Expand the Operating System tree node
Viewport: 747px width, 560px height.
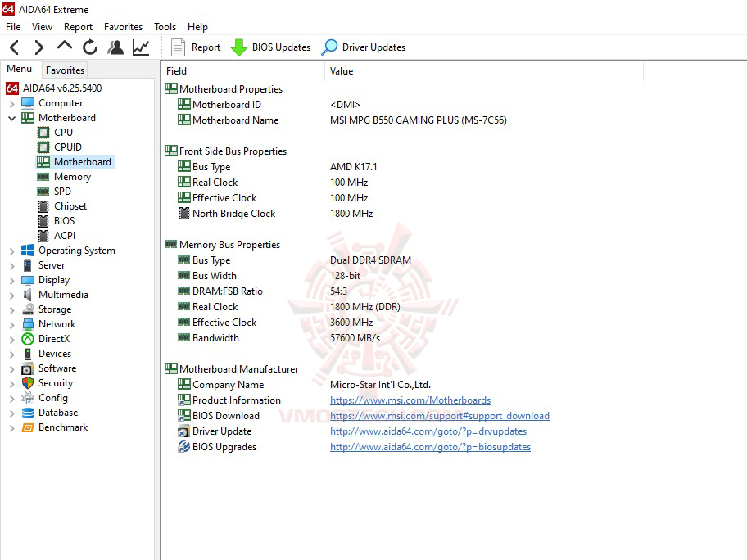click(12, 251)
